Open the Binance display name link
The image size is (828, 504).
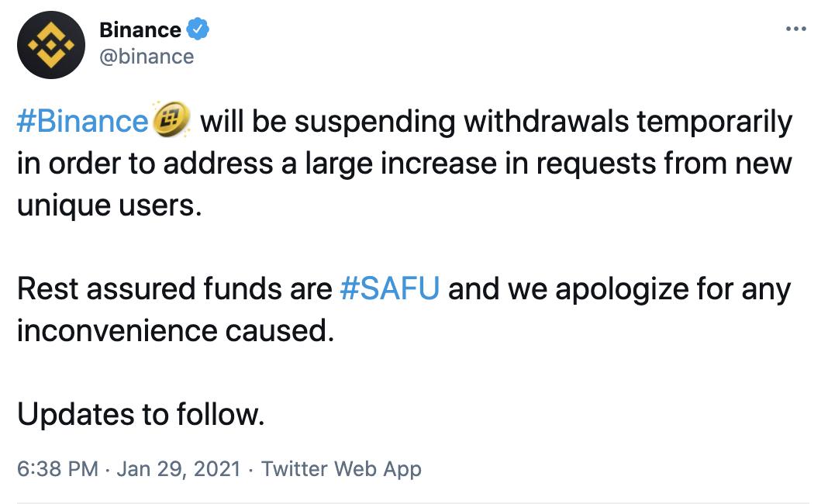(x=140, y=30)
